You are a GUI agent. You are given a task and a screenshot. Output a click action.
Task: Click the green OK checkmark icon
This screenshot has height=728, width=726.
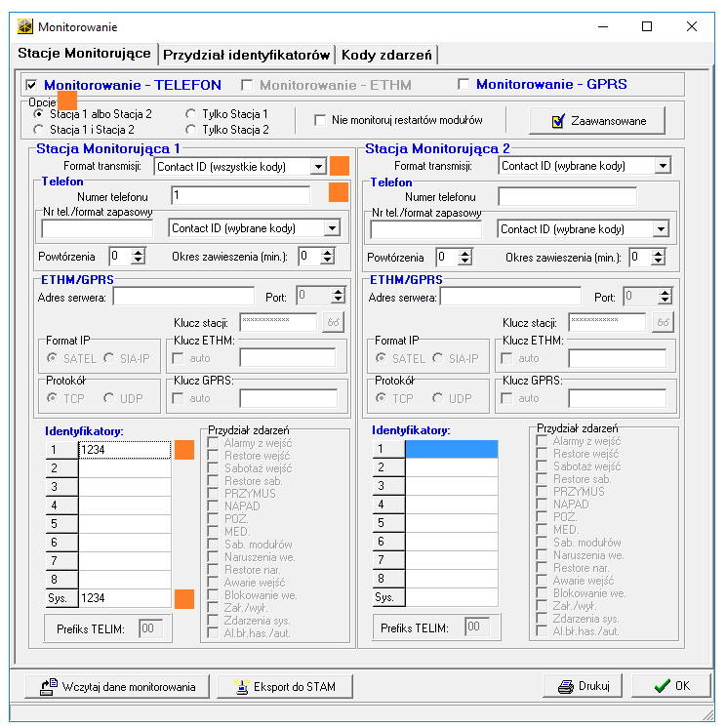click(x=663, y=686)
